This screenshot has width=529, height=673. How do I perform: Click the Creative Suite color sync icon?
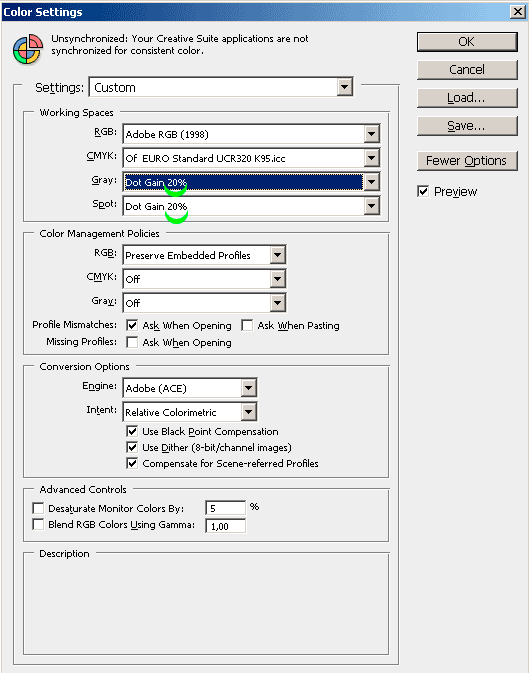[28, 49]
